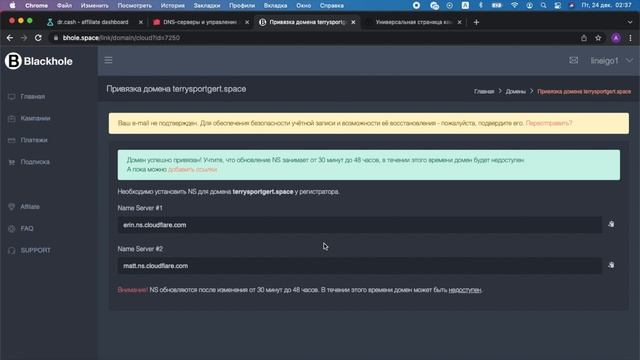The width and height of the screenshot is (640, 360).
Task: Click the Blackhole logo
Action: coord(39,61)
